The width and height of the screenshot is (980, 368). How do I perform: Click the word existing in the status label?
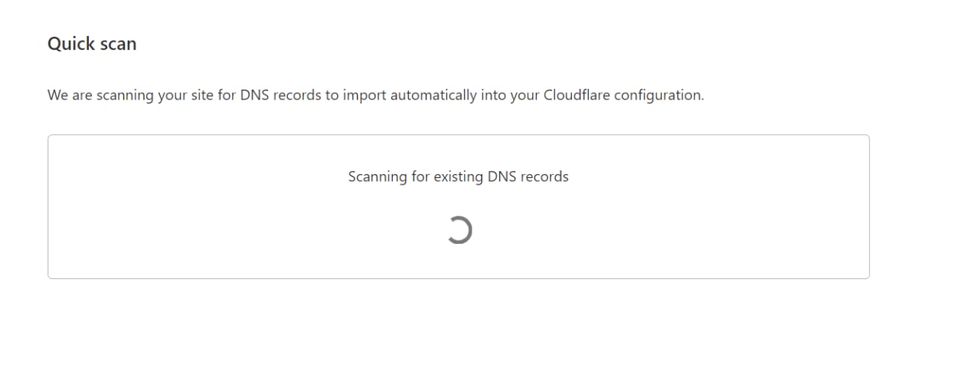point(459,177)
